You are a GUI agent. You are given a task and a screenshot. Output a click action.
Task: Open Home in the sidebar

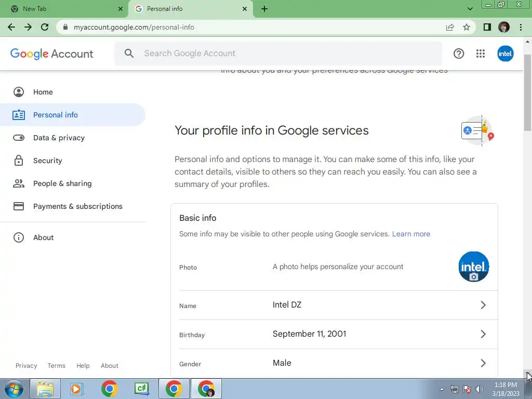point(73,92)
